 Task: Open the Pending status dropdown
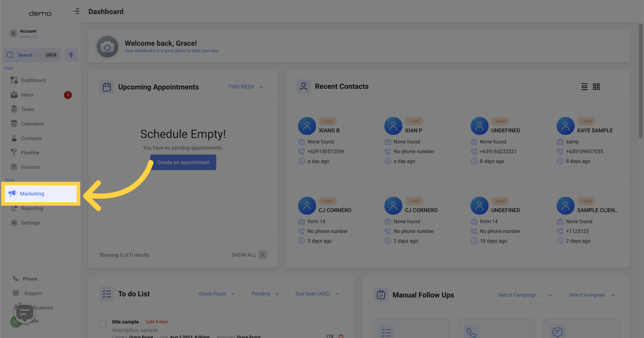point(265,294)
